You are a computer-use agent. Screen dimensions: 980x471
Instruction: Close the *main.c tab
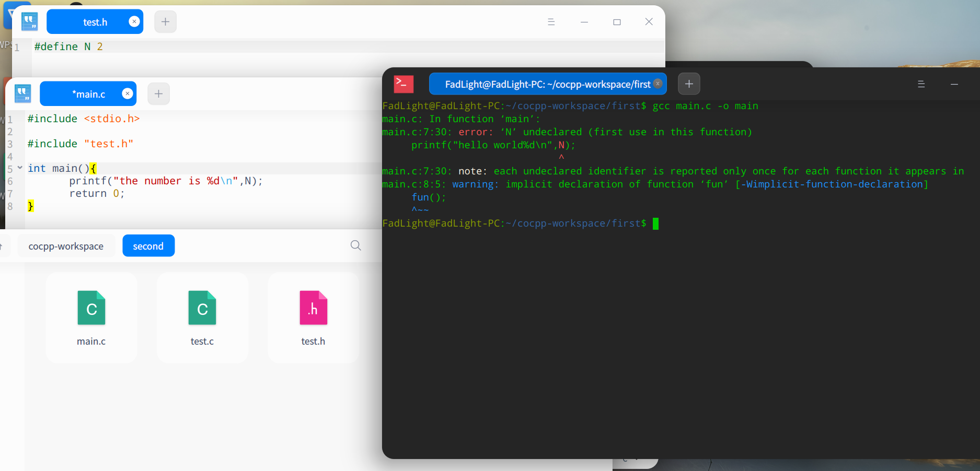pyautogui.click(x=128, y=93)
